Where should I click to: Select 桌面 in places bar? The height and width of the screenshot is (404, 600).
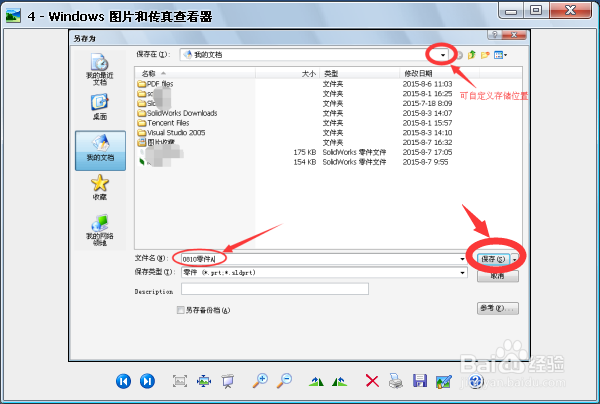[100, 107]
